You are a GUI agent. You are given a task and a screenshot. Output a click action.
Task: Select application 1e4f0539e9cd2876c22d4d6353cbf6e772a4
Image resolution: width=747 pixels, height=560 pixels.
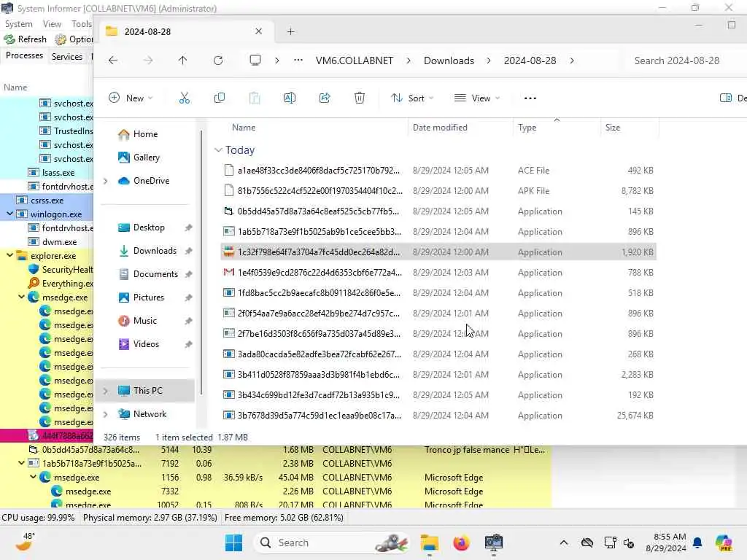click(438, 273)
